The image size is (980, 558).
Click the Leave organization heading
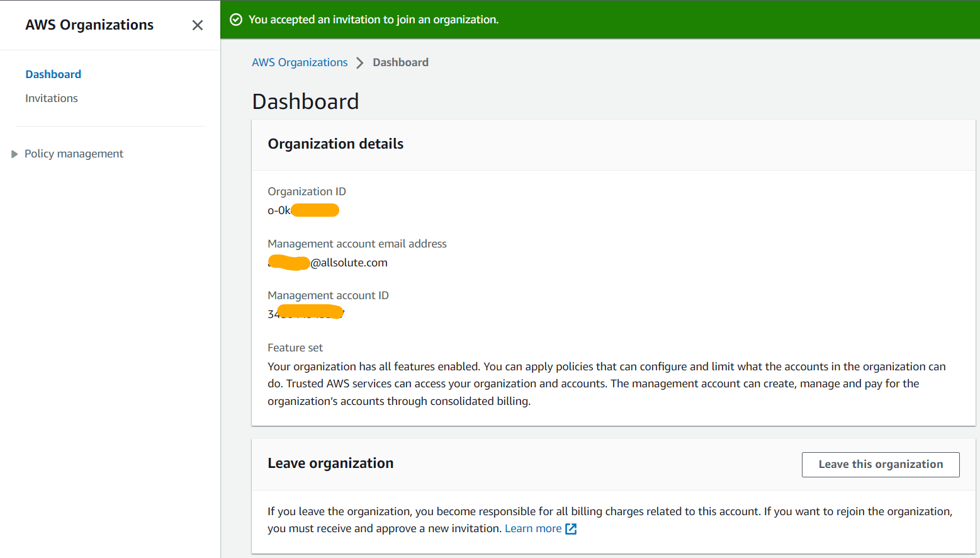[330, 463]
